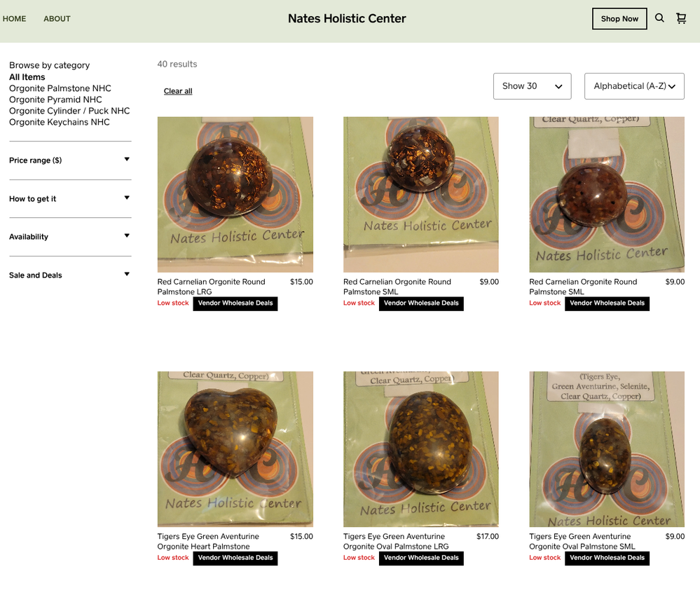Go to the HOME menu item
Viewport: 700px width, 590px height.
tap(14, 19)
